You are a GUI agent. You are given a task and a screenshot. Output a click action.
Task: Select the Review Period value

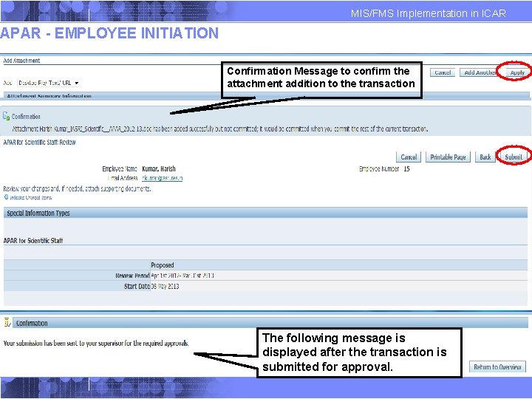coord(183,276)
